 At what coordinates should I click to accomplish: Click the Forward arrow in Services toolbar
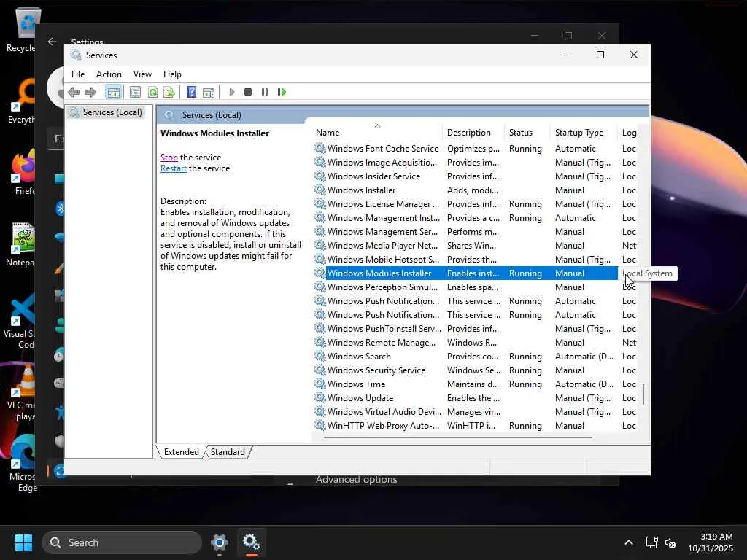pyautogui.click(x=90, y=92)
